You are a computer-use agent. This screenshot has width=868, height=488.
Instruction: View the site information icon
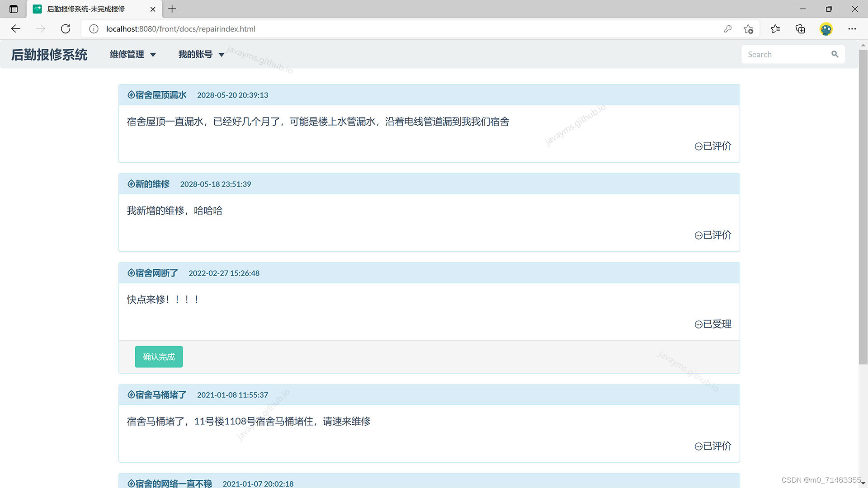tap(94, 29)
